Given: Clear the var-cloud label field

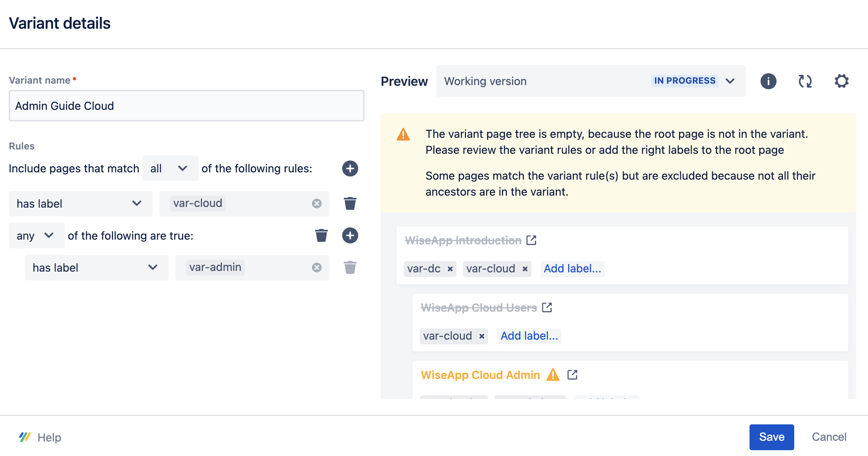Looking at the screenshot, I should pyautogui.click(x=317, y=203).
